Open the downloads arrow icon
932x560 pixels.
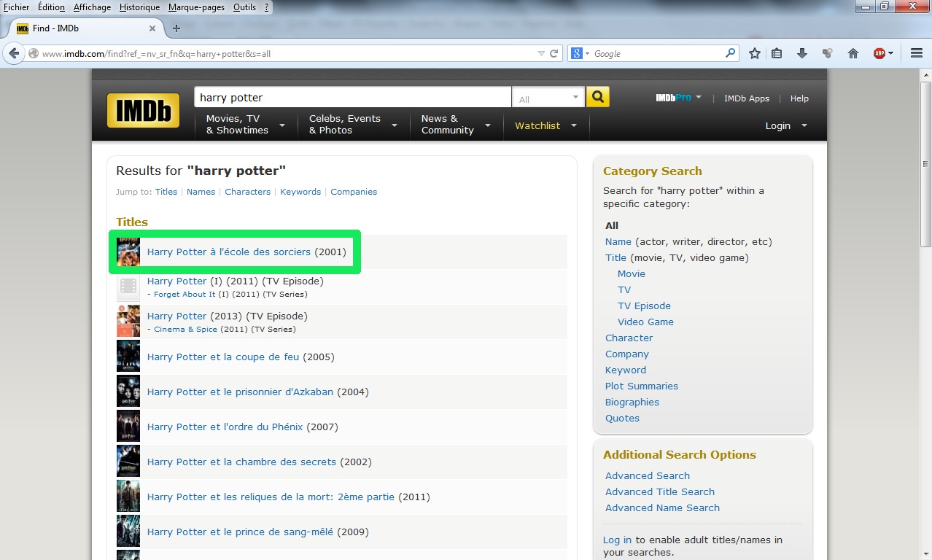(802, 53)
